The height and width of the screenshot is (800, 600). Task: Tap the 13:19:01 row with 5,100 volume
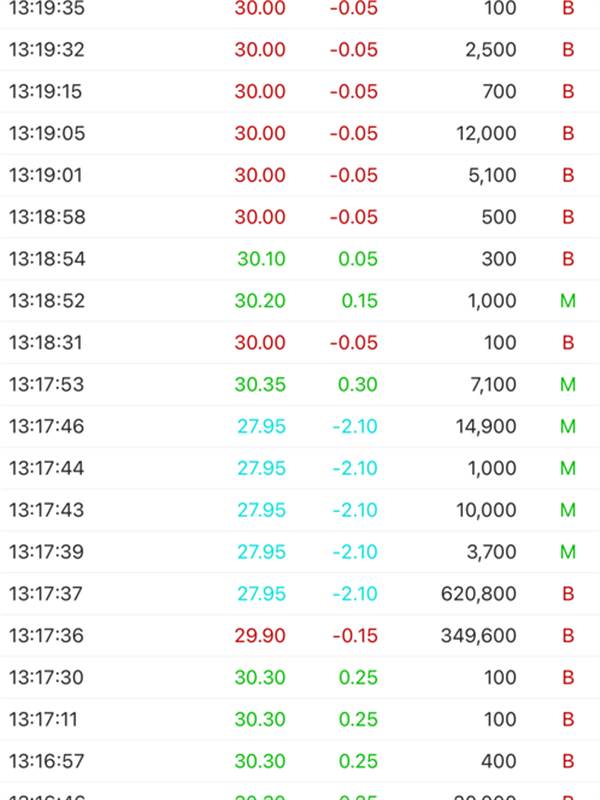click(x=300, y=175)
